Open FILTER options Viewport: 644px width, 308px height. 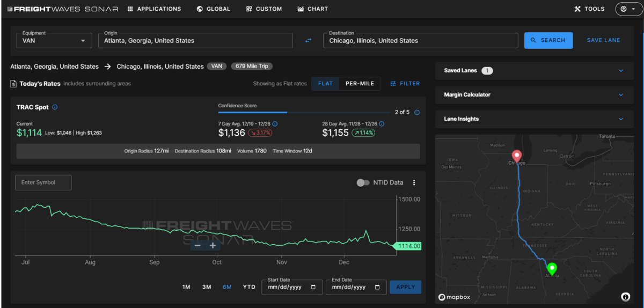(405, 84)
